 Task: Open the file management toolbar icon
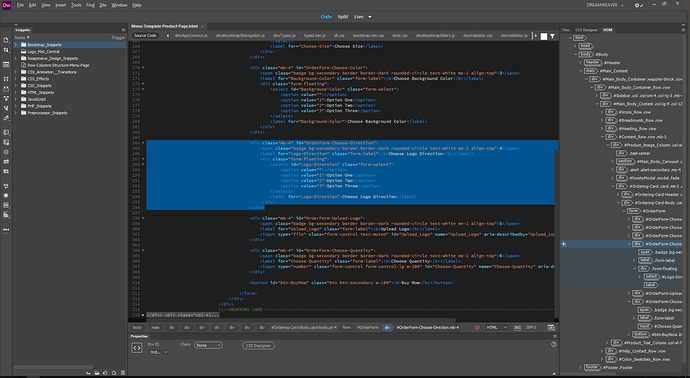6,50
